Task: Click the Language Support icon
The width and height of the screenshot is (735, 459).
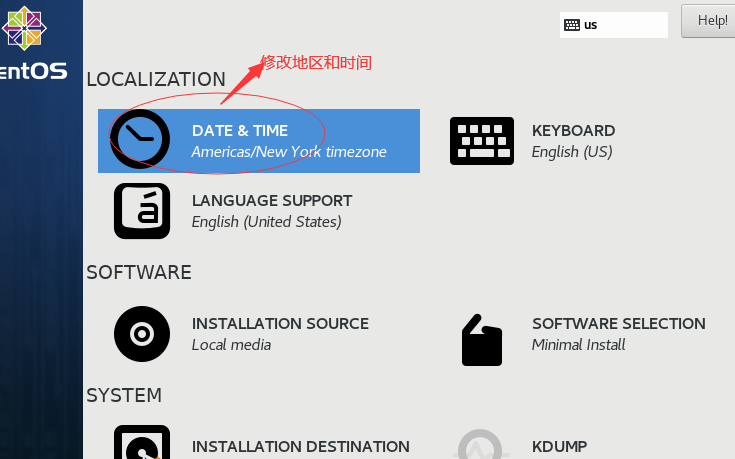Action: [x=142, y=211]
